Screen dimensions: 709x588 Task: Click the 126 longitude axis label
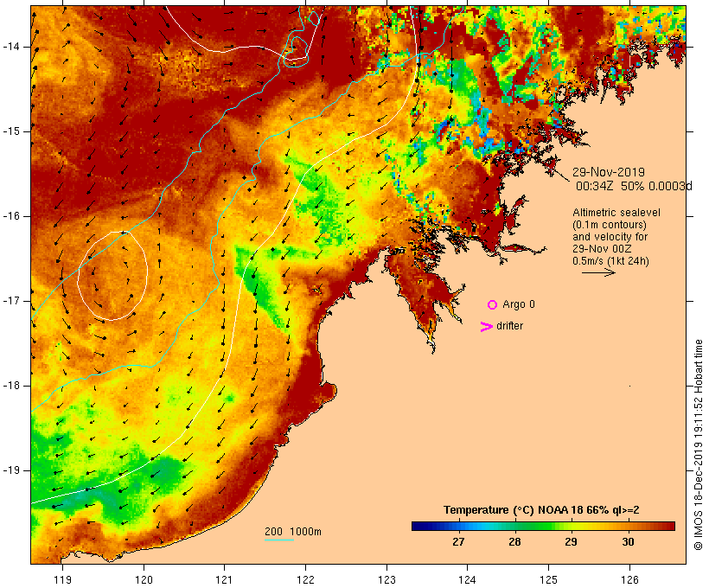coord(629,579)
